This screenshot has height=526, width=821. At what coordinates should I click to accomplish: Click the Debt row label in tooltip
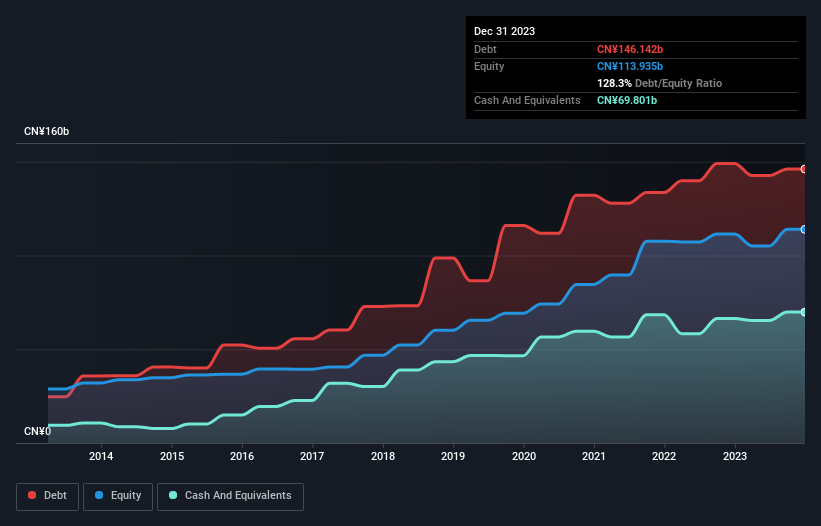tap(485, 49)
